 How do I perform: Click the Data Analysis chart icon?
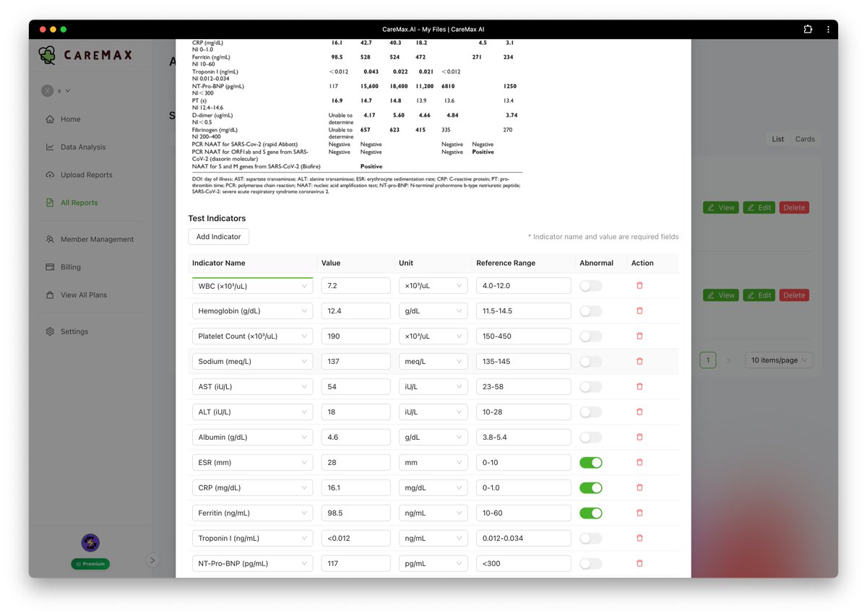click(x=50, y=147)
